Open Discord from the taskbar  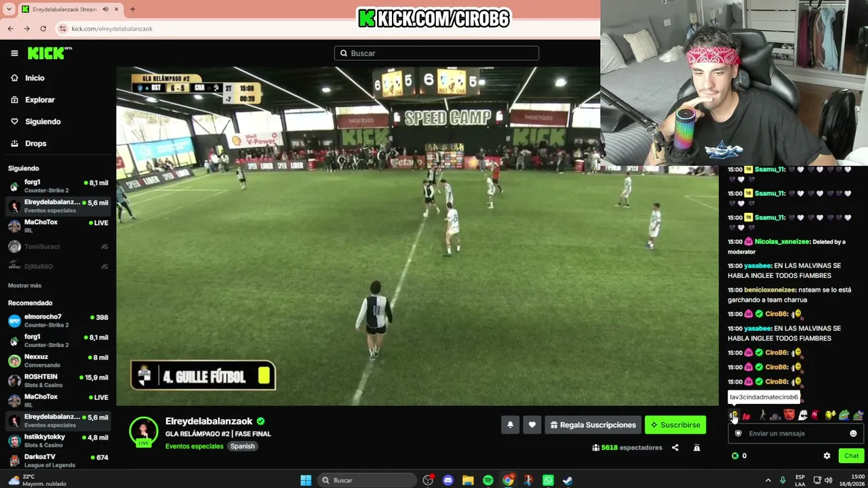[448, 480]
